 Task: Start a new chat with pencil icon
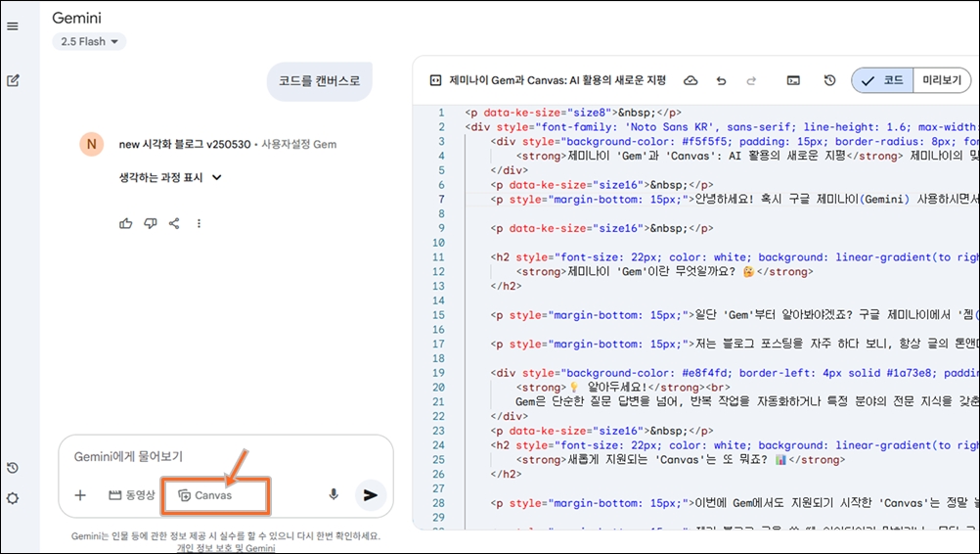(13, 80)
